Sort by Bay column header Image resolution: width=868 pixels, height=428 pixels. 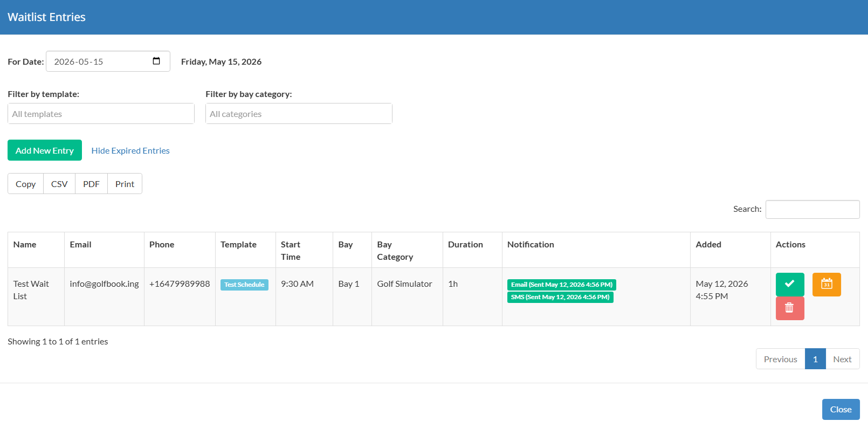click(x=352, y=250)
